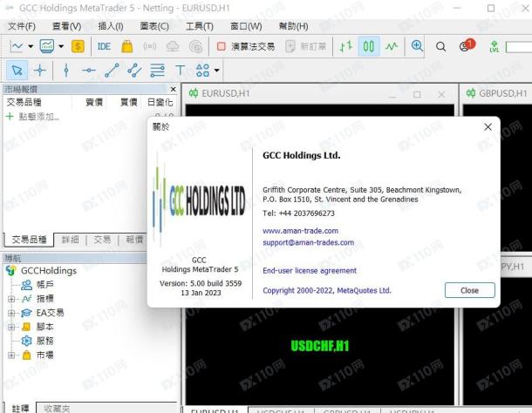Open the 插入(I) menu
The image size is (532, 413).
111,26
